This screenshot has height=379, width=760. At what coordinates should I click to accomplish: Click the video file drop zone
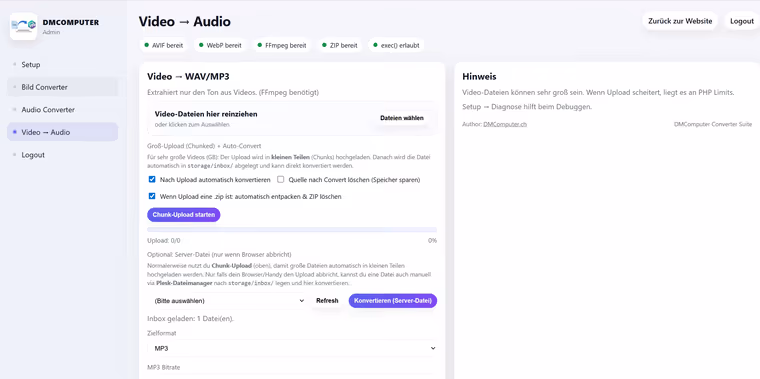pyautogui.click(x=292, y=118)
